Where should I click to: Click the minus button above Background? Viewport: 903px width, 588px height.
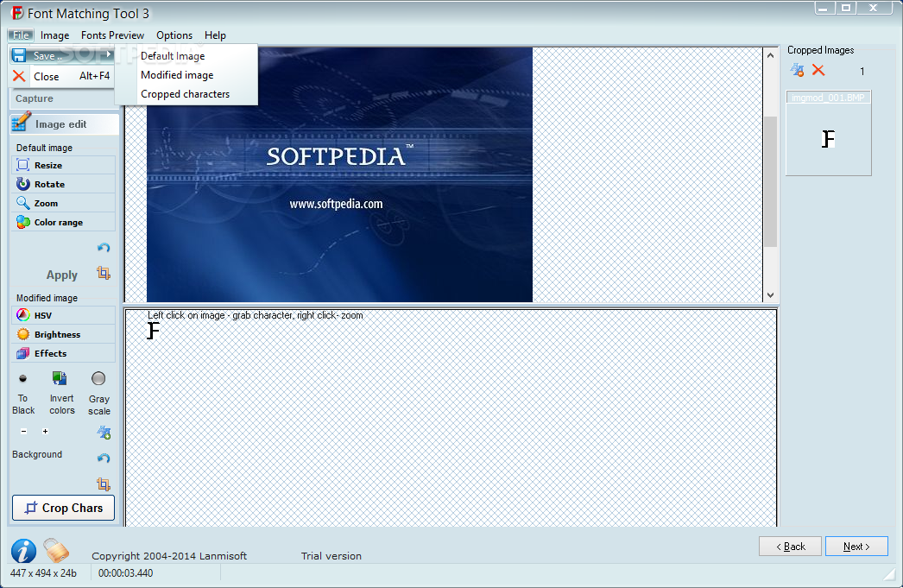tap(23, 432)
